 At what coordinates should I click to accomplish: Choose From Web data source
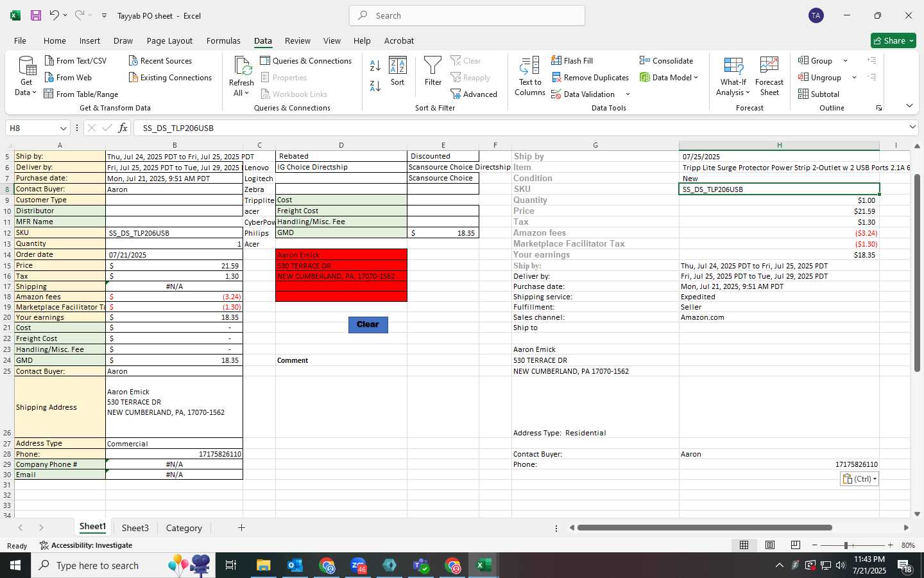(68, 78)
